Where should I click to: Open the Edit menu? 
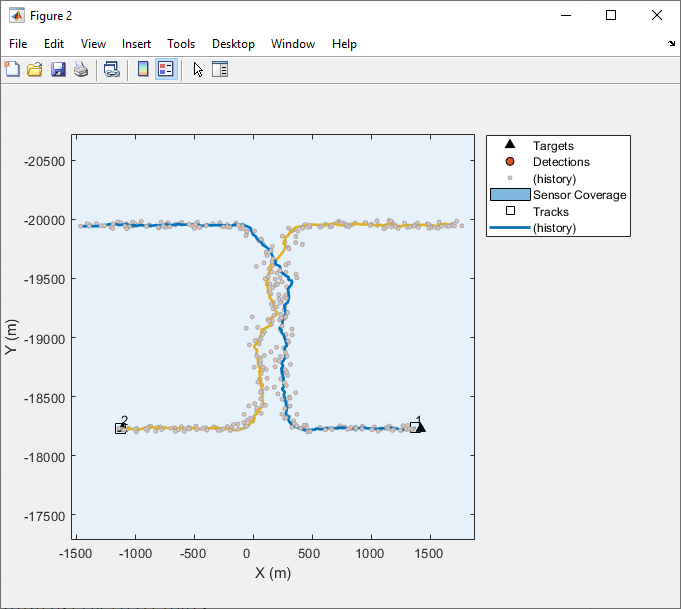pos(54,44)
